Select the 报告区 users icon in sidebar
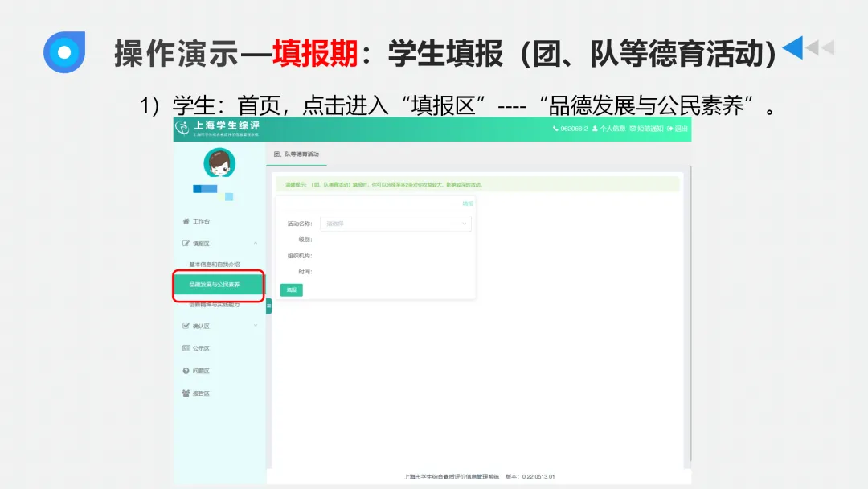Image resolution: width=868 pixels, height=489 pixels. pyautogui.click(x=185, y=392)
